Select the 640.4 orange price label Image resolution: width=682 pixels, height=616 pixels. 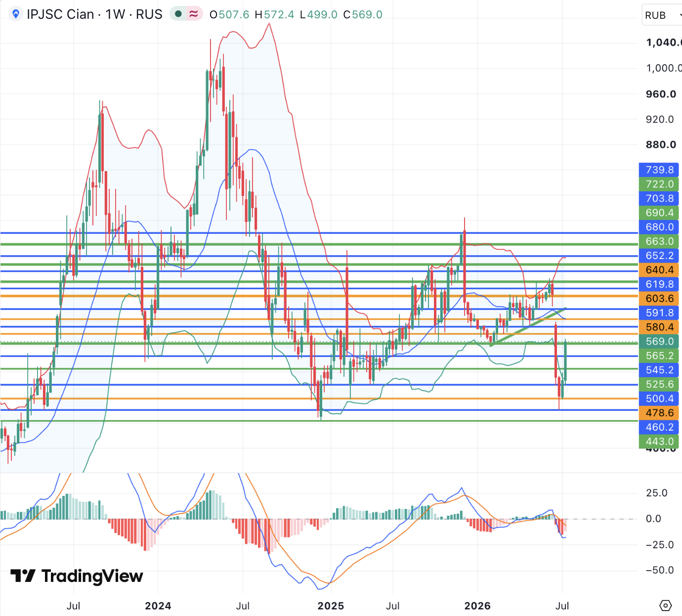coord(659,270)
